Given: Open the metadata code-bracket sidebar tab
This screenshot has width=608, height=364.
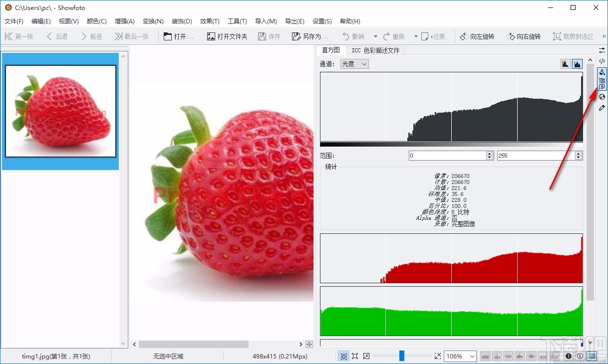Looking at the screenshot, I should pyautogui.click(x=602, y=61).
